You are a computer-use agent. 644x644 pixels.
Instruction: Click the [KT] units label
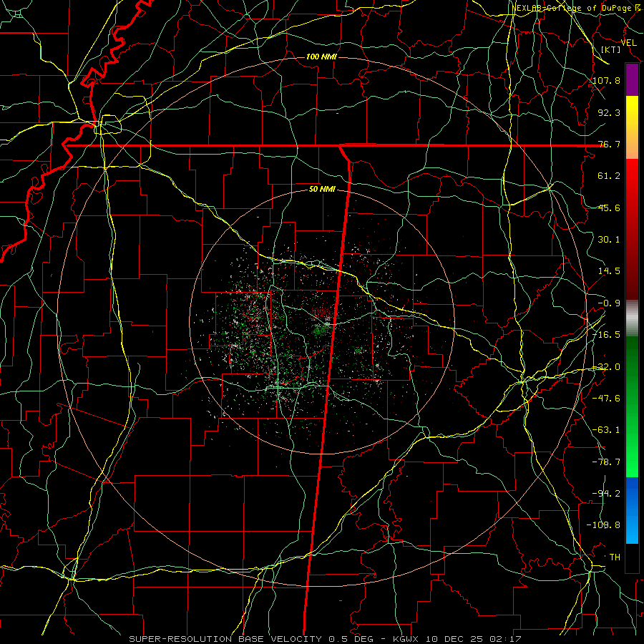(x=611, y=49)
